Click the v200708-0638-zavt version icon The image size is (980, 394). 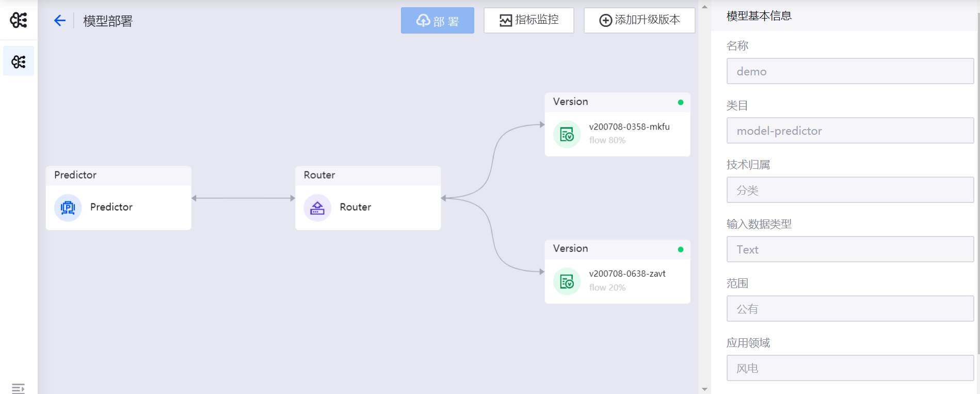[x=567, y=281]
